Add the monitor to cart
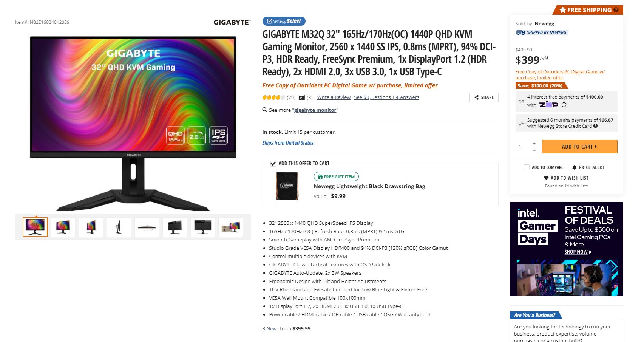The image size is (644, 342). pos(579,147)
